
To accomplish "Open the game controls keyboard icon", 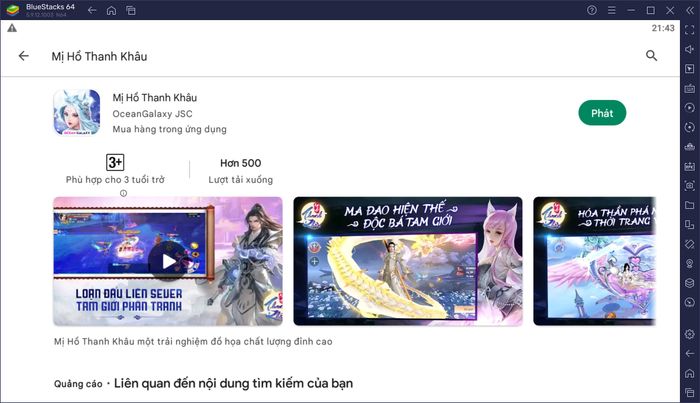I will click(x=690, y=88).
